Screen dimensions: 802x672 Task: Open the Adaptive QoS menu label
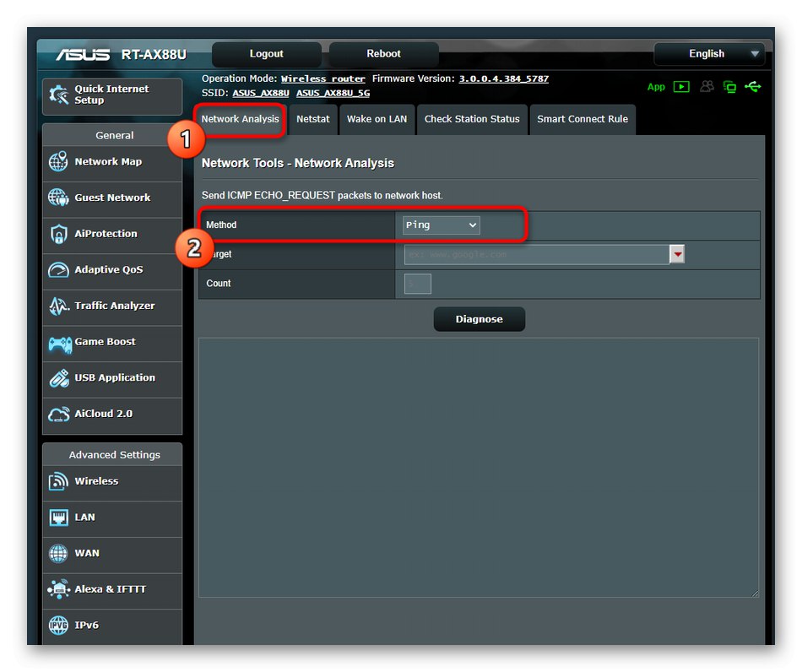tap(109, 269)
